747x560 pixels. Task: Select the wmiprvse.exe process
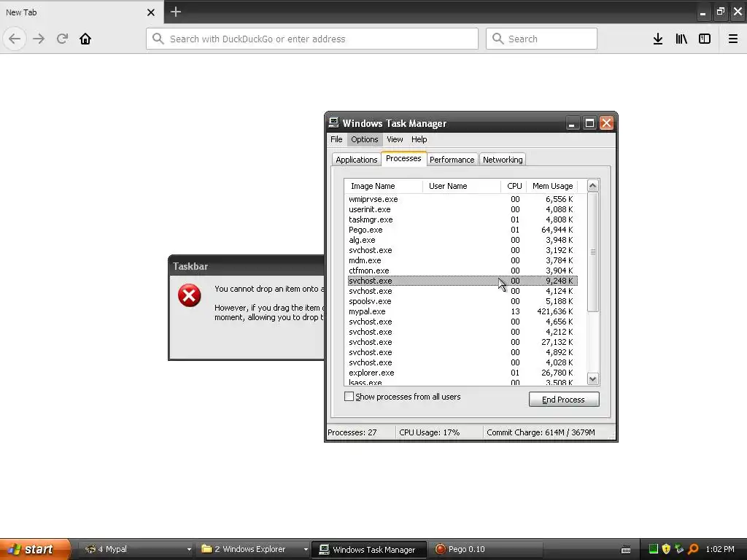[462, 199]
